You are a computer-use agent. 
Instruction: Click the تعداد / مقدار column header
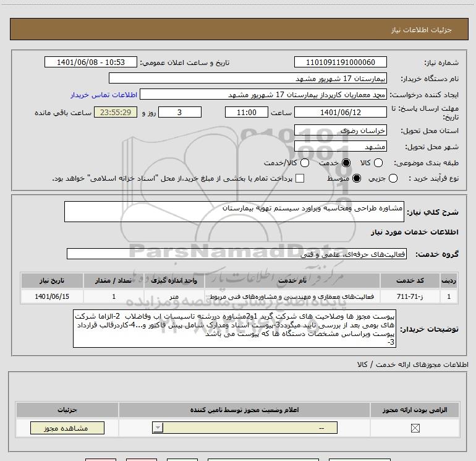[114, 280]
